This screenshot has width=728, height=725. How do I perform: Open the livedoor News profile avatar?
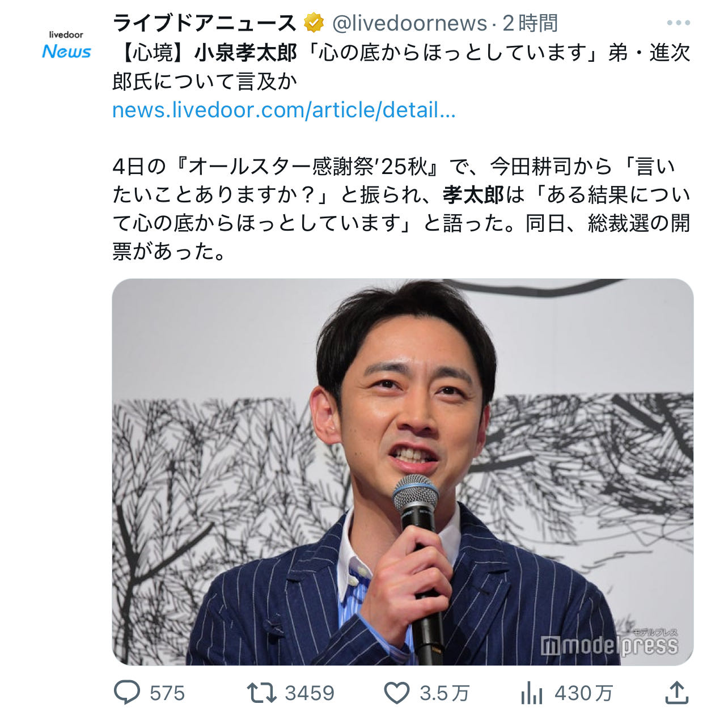(x=66, y=45)
